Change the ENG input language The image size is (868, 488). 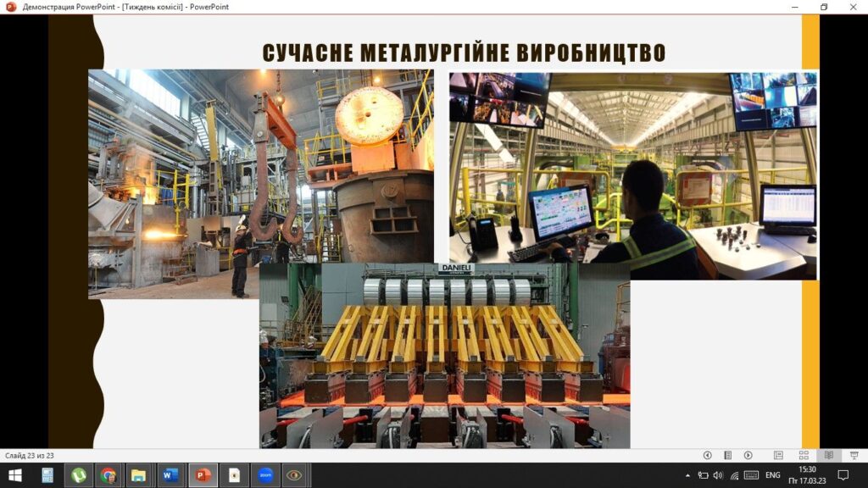773,475
